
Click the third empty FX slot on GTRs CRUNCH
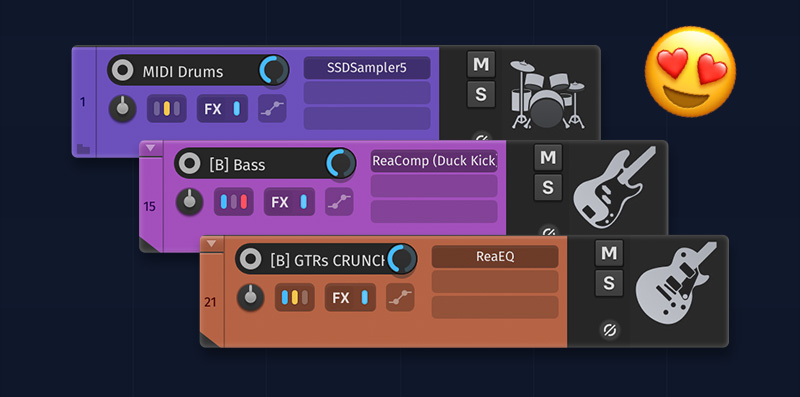tap(495, 307)
